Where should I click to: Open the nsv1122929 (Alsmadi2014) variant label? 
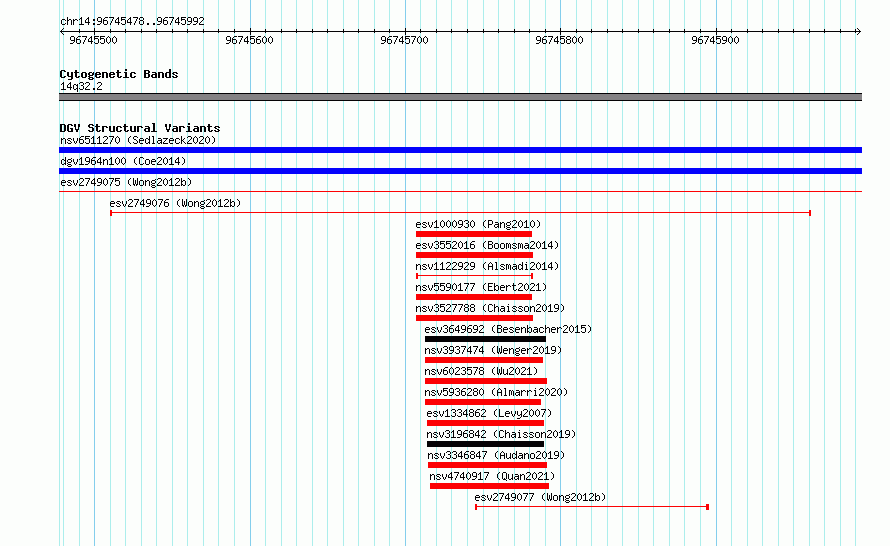tap(487, 266)
